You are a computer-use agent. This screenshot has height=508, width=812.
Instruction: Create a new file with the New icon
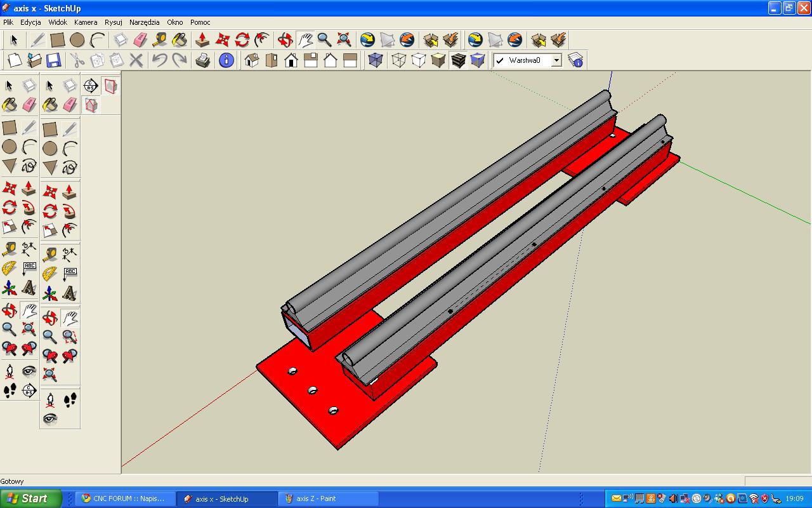[x=15, y=60]
